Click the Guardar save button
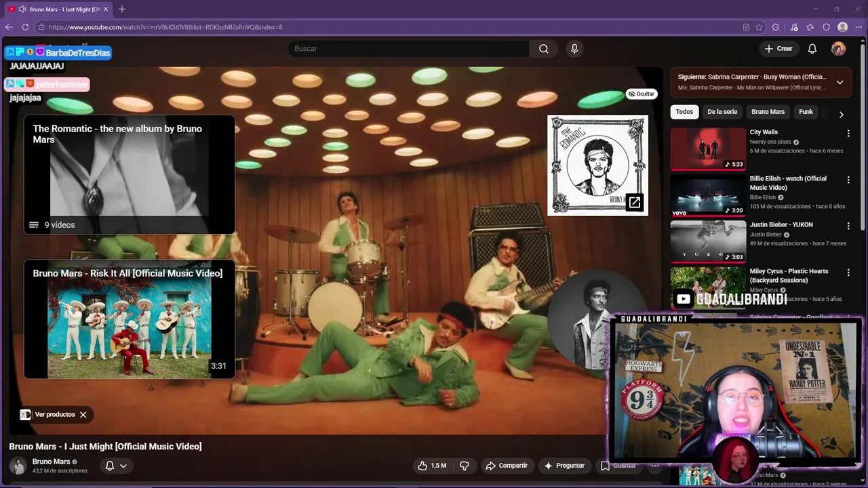868x488 pixels. (618, 466)
